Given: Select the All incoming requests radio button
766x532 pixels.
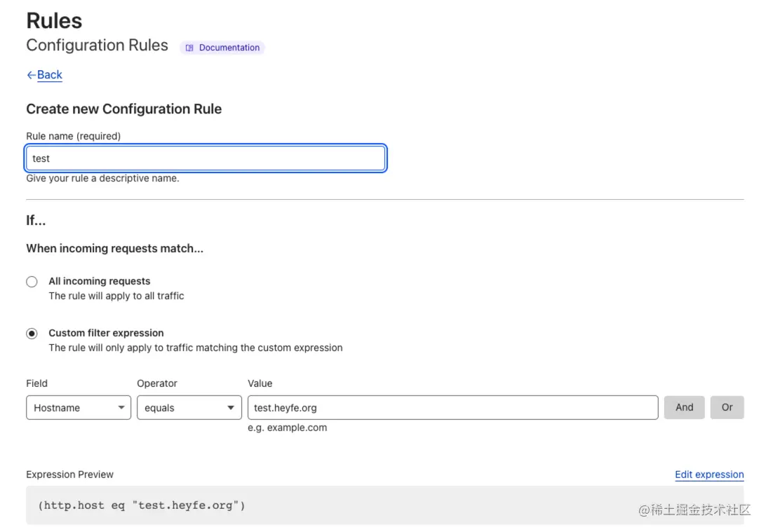Looking at the screenshot, I should [x=32, y=282].
